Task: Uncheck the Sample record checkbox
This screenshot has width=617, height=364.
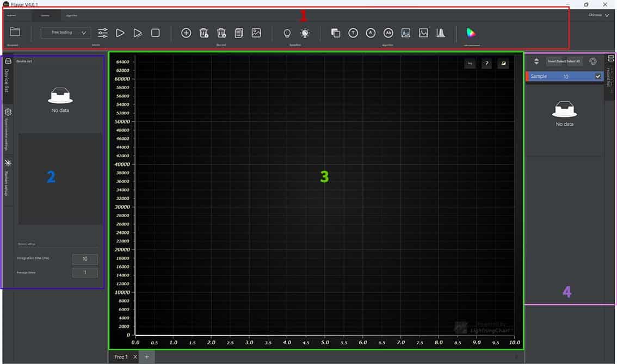Action: click(598, 77)
